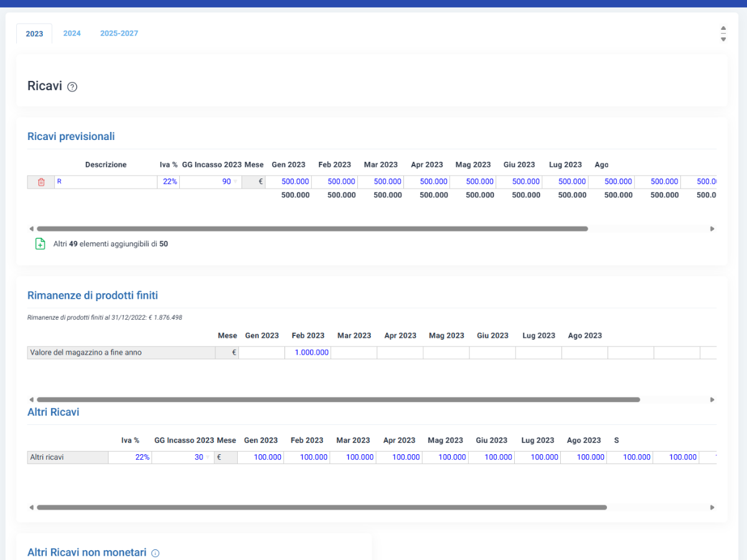Open the GG Incasso 30 dropdown for Altri ricavi
This screenshot has width=747, height=560.
pos(208,457)
